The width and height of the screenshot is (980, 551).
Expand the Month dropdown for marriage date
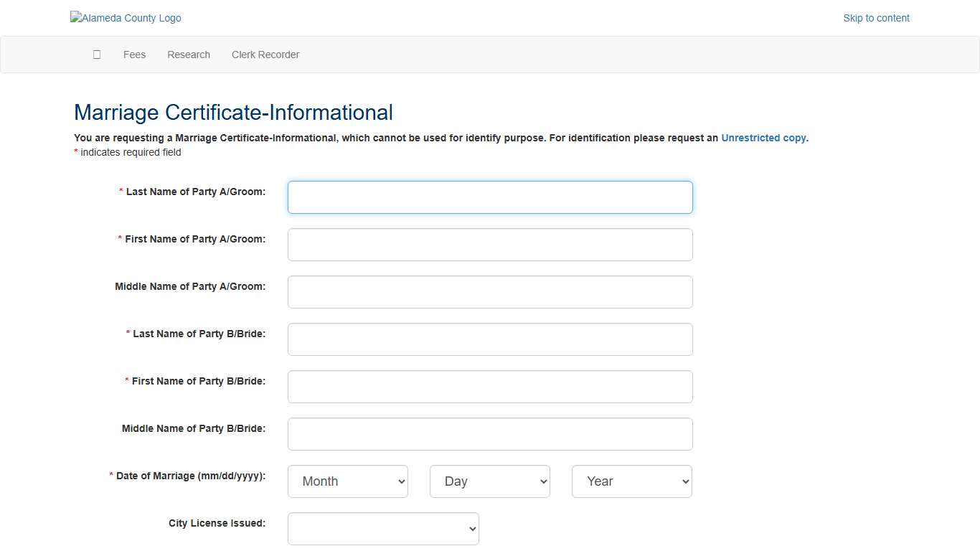pos(348,481)
